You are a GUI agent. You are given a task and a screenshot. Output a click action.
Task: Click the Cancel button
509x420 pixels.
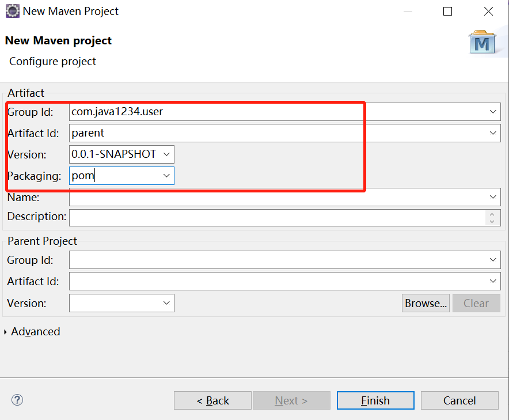[459, 400]
